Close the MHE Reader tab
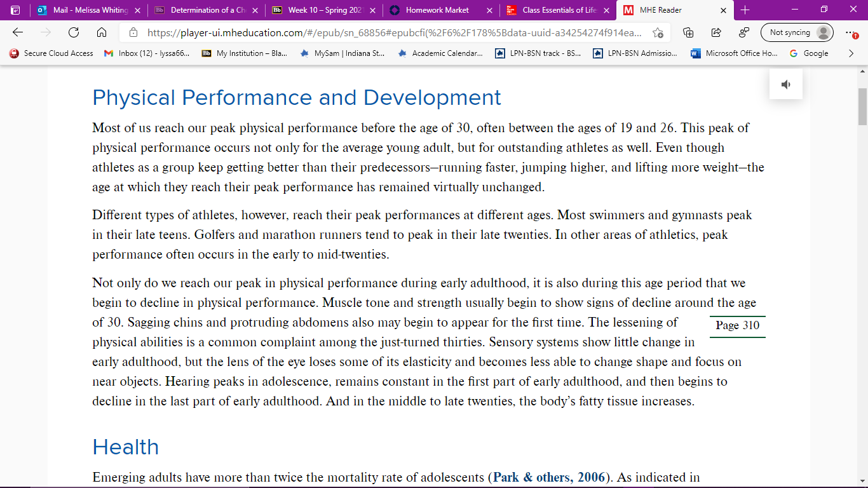 point(723,10)
